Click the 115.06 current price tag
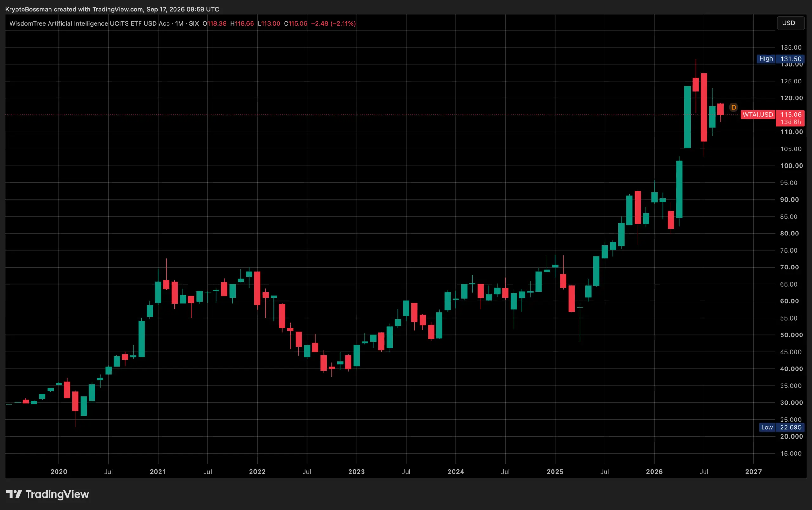 click(x=790, y=115)
